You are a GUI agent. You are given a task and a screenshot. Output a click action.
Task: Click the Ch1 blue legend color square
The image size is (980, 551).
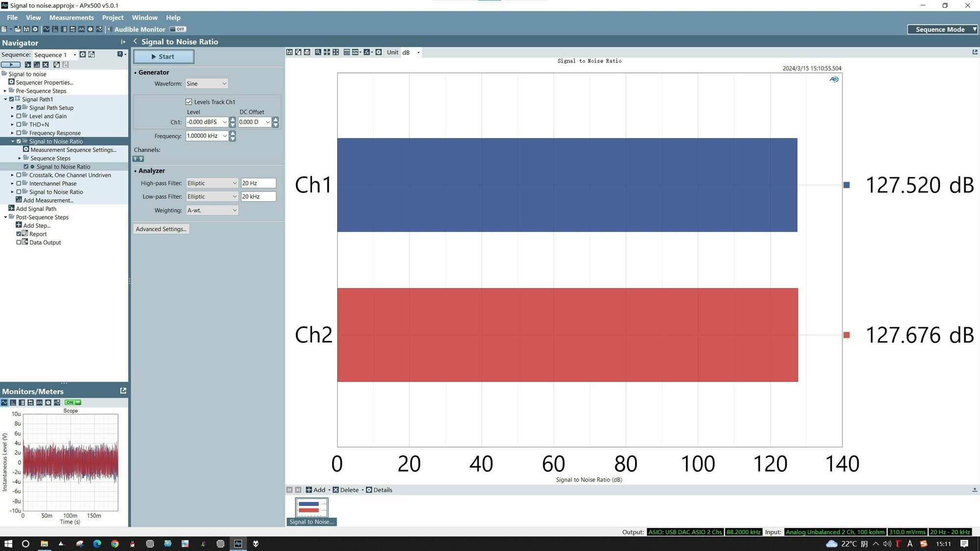(846, 185)
